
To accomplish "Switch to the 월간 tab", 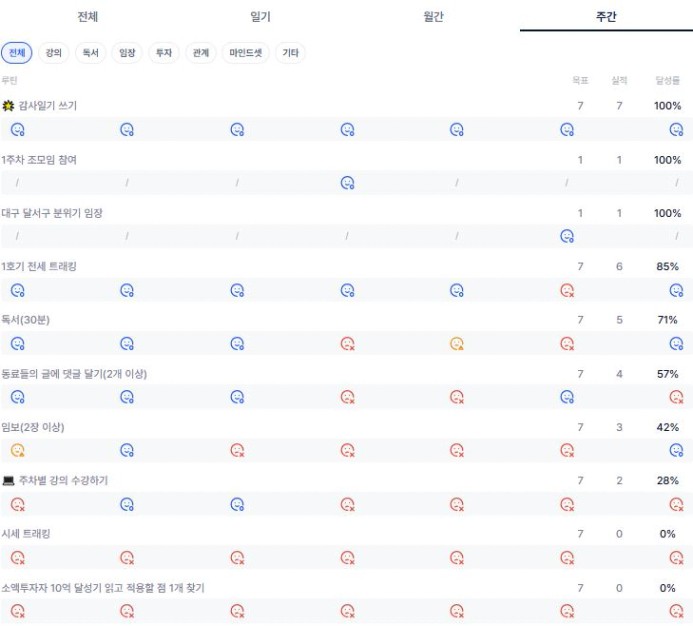I will [433, 17].
